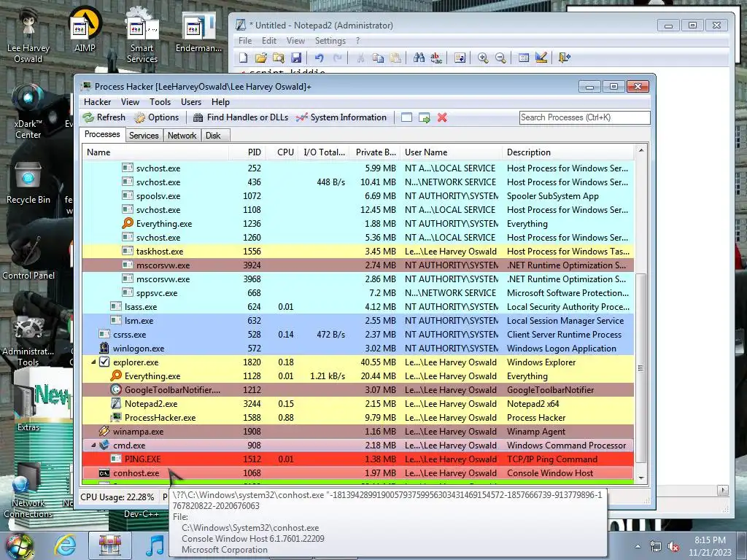Click Save icon in Notepad2 toolbar
Viewport: 747px width, 560px height.
coord(296,58)
